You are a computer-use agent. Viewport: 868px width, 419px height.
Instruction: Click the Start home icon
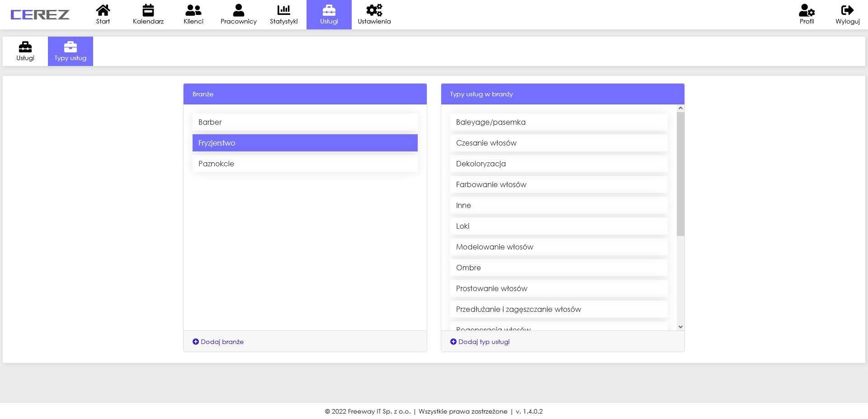pos(103,10)
